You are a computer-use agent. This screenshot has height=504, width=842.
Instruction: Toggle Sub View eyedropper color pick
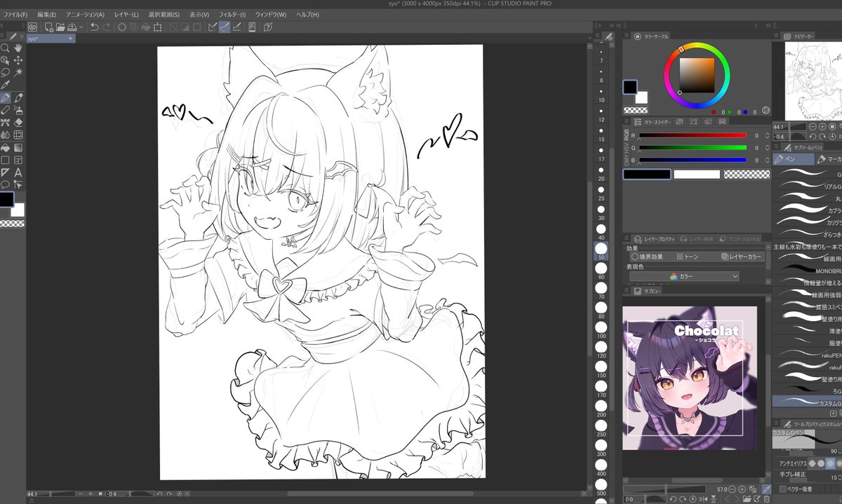(x=766, y=489)
